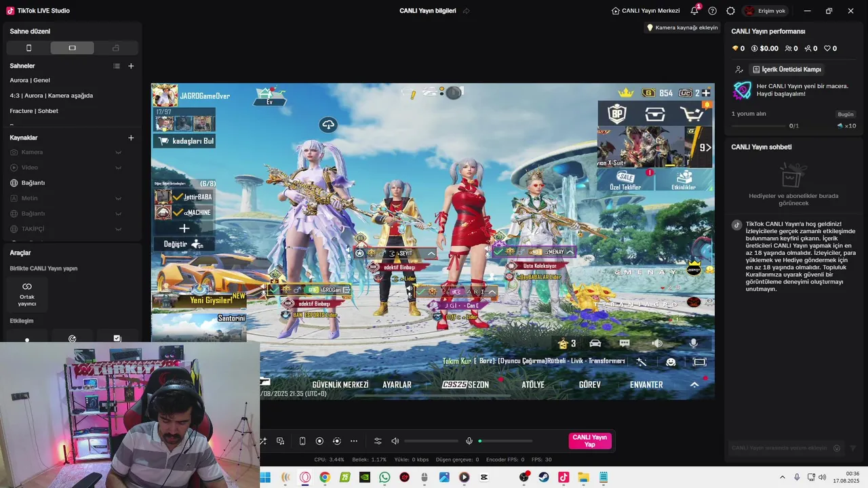
Task: Click the diamonds count icon
Action: pos(735,49)
